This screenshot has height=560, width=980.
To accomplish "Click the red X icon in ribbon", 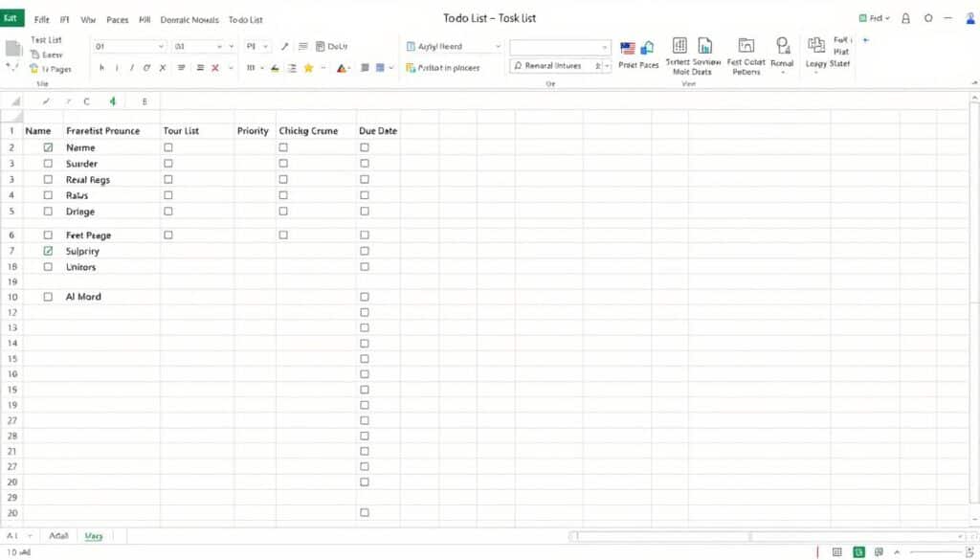I will [215, 68].
